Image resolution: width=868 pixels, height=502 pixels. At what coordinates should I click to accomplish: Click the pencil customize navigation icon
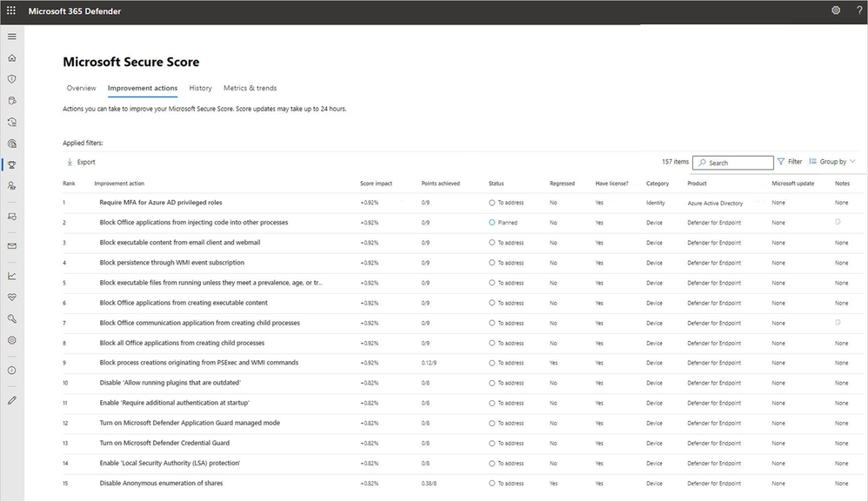tap(11, 400)
